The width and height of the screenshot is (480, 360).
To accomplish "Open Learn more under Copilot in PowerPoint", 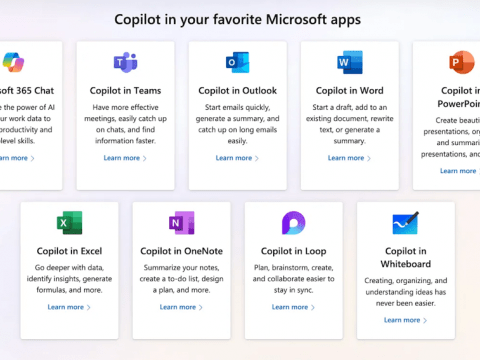I will coord(460,171).
